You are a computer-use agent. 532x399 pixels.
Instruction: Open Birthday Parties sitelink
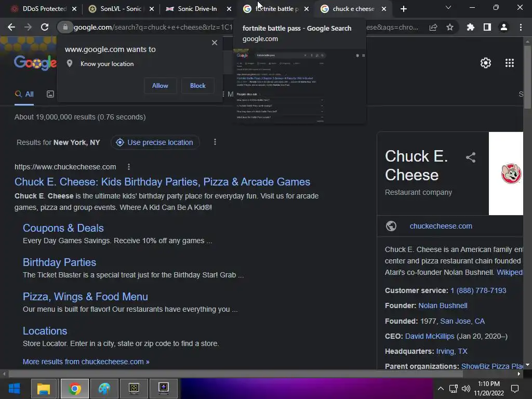[x=59, y=262]
